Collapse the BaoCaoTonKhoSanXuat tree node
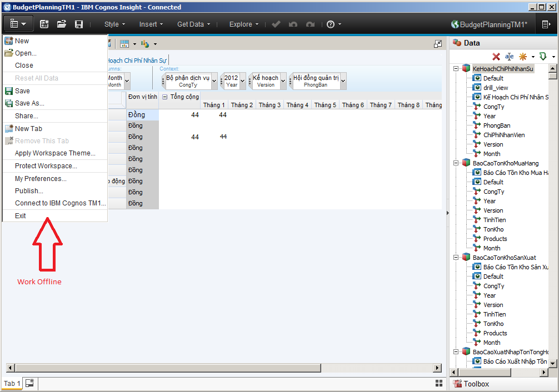Screen dimensions: 559x392 pos(456,257)
